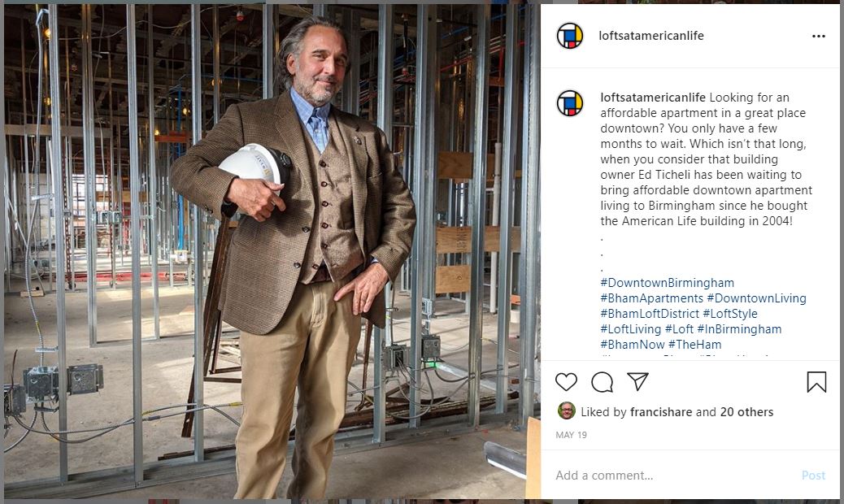The width and height of the screenshot is (844, 504).
Task: Open comments with the speech bubble icon
Action: (602, 382)
